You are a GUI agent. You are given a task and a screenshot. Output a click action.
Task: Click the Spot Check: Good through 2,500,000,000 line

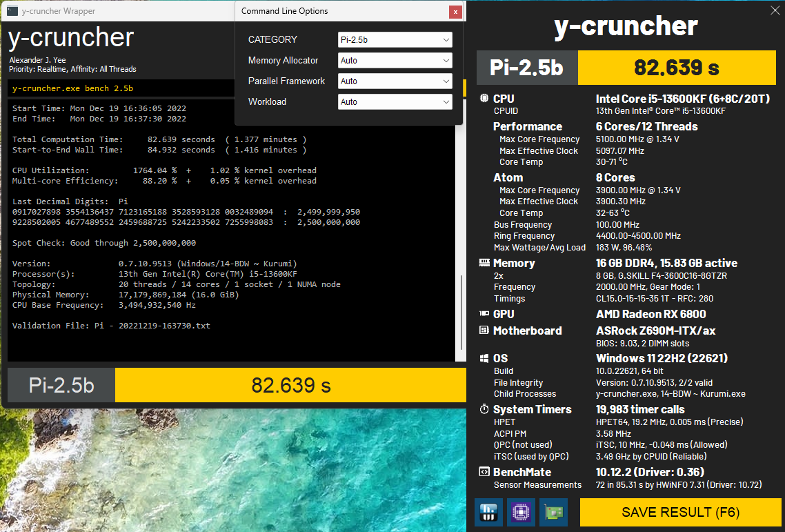[104, 243]
